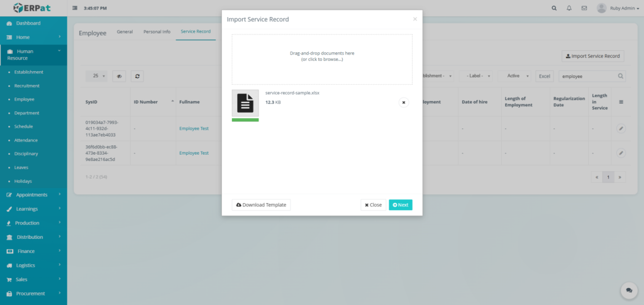This screenshot has width=644, height=305.
Task: Open Department under Human Resource
Action: [26, 113]
